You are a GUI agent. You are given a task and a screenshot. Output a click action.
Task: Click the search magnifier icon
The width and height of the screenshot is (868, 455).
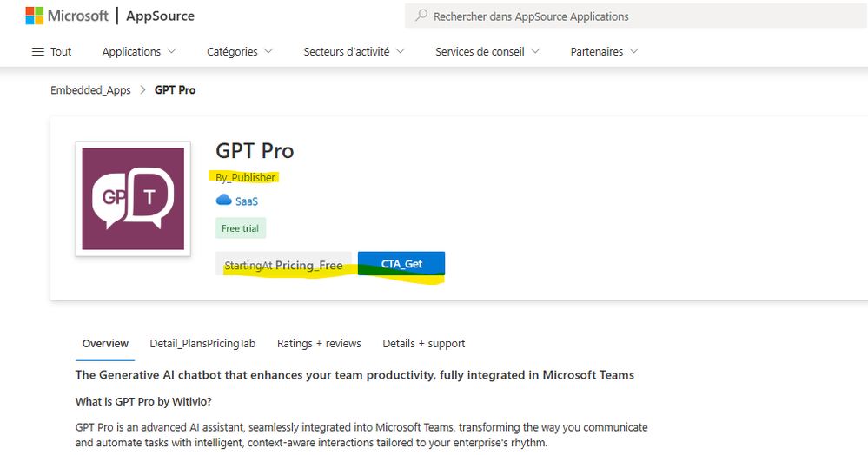(x=421, y=16)
